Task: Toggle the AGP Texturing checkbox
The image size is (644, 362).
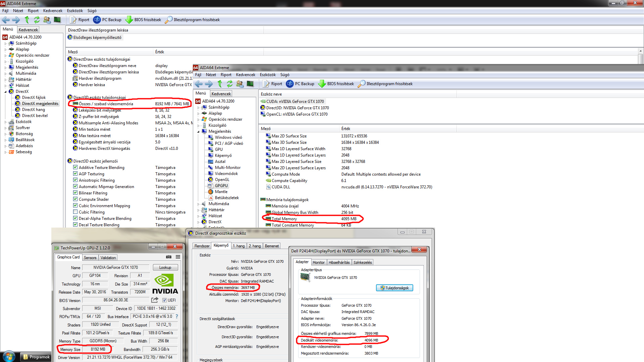Action: 75,174
